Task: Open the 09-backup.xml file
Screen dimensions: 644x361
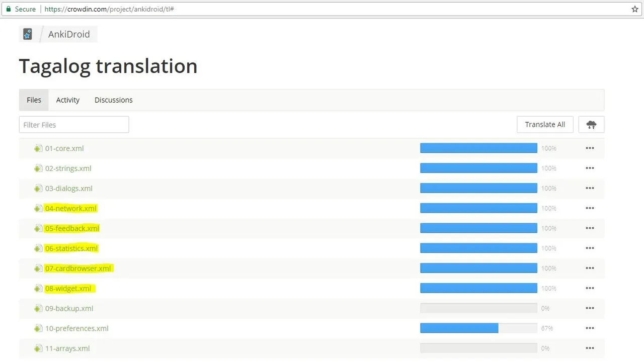Action: coord(69,308)
